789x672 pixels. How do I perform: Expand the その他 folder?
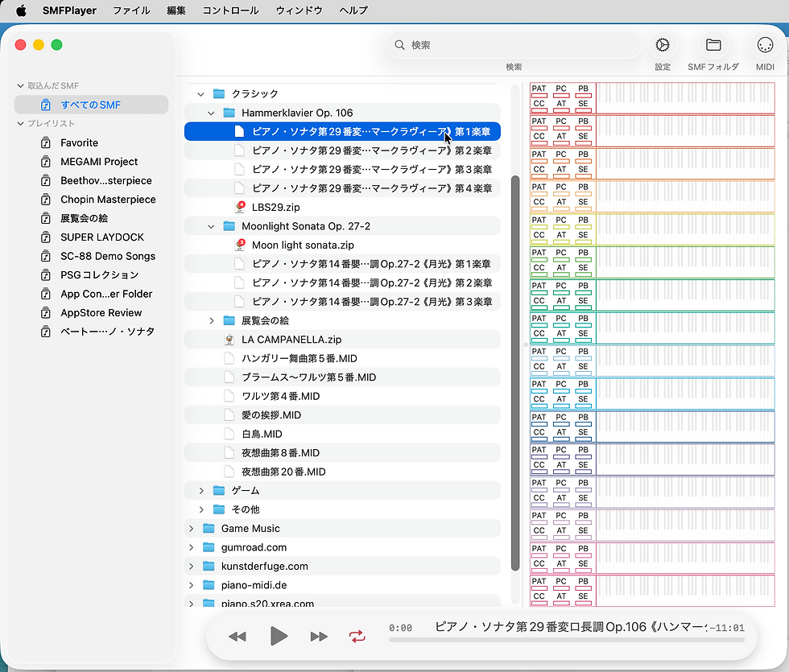(x=201, y=509)
